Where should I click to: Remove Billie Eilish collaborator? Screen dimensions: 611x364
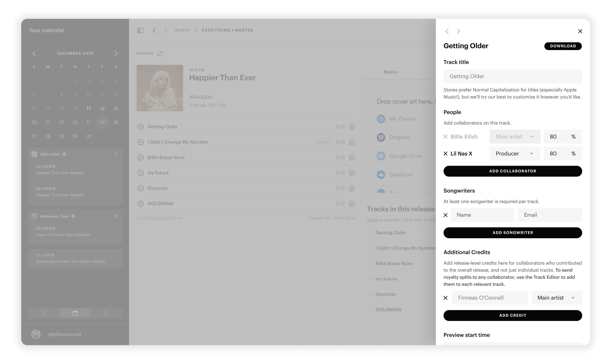pyautogui.click(x=446, y=137)
